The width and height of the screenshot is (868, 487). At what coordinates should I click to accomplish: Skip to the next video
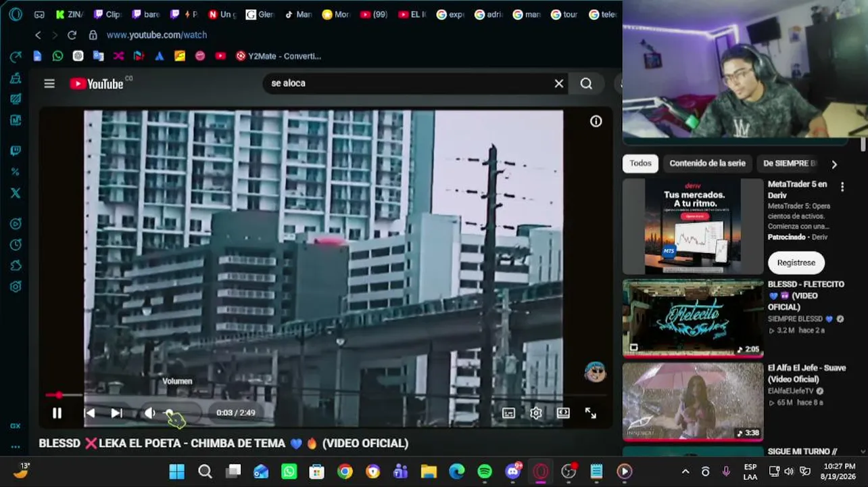[x=116, y=413]
